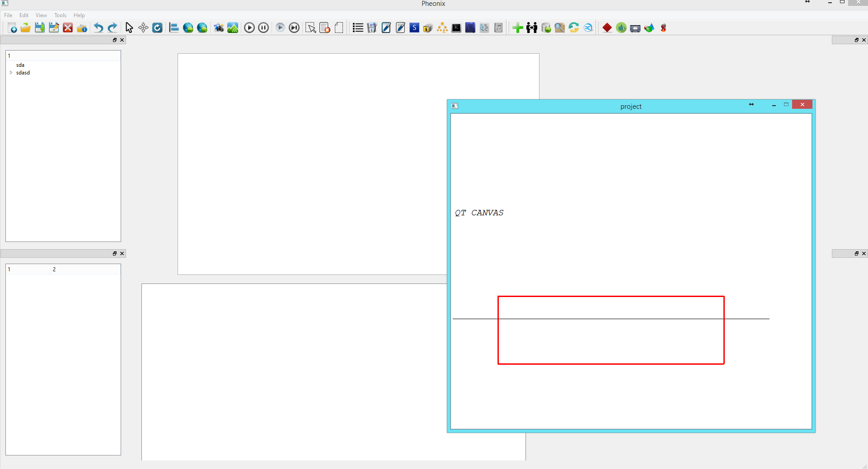
Task: Click the two people exchange icon
Action: 532,28
